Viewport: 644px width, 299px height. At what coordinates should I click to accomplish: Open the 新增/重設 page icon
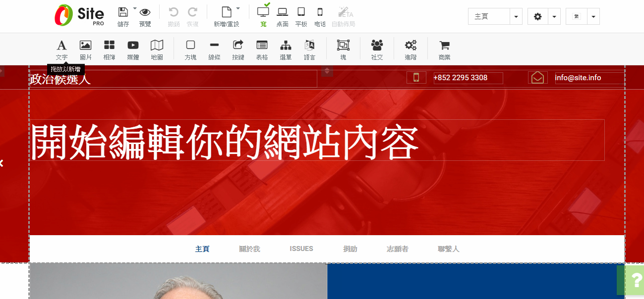coord(226,12)
